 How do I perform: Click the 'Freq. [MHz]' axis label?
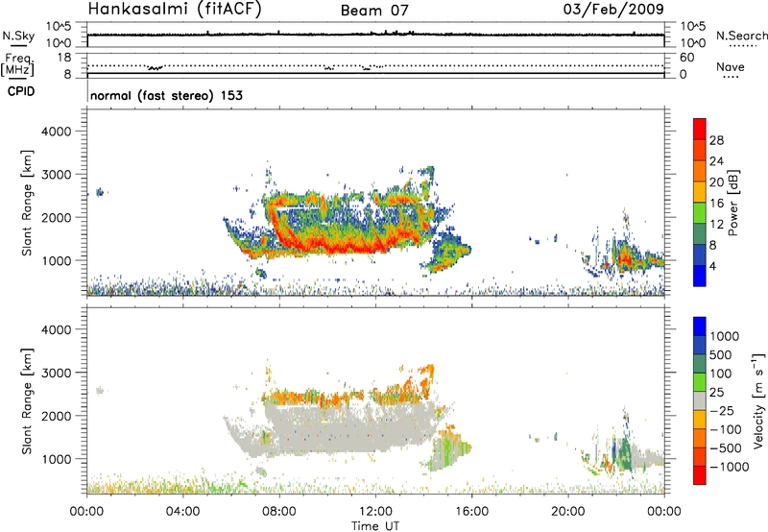pyautogui.click(x=18, y=65)
